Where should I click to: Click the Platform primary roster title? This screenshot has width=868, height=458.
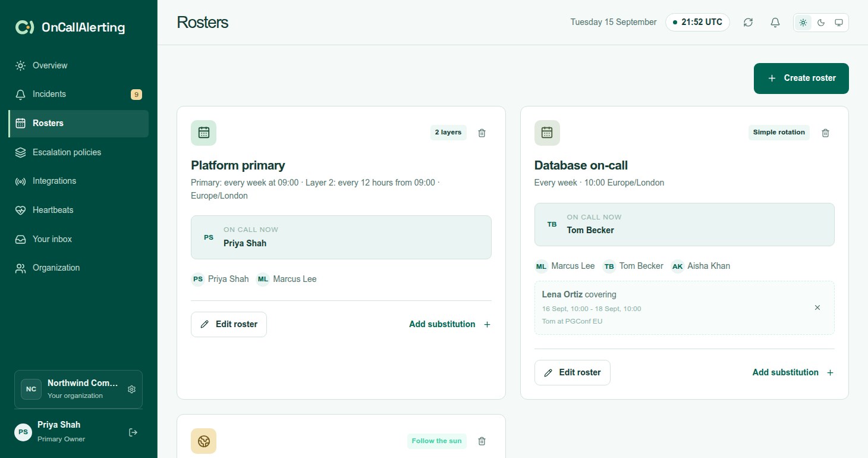(x=238, y=165)
